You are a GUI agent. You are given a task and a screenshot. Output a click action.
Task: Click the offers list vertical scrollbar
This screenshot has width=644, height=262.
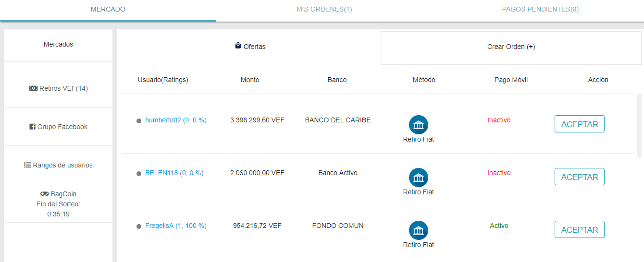[x=639, y=126]
